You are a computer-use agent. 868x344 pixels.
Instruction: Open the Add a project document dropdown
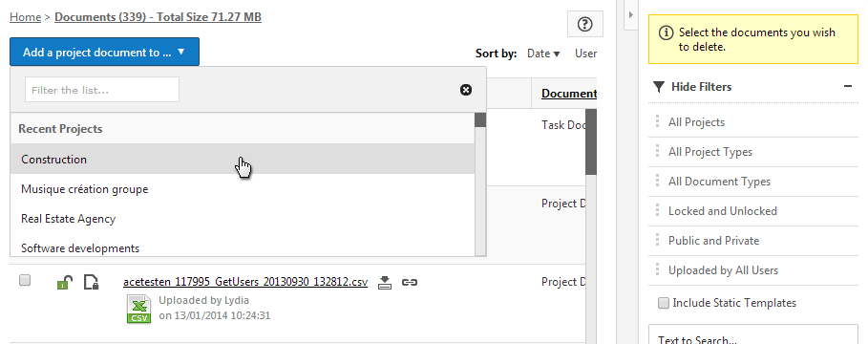104,52
